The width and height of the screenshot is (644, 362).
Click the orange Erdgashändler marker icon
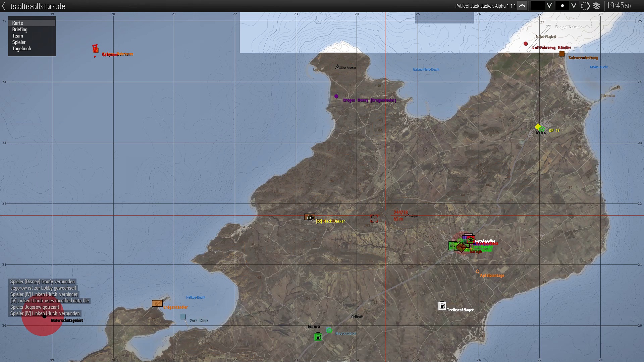157,303
